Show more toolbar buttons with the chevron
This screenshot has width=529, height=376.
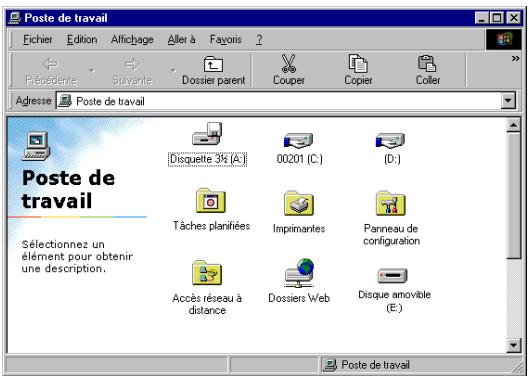516,58
